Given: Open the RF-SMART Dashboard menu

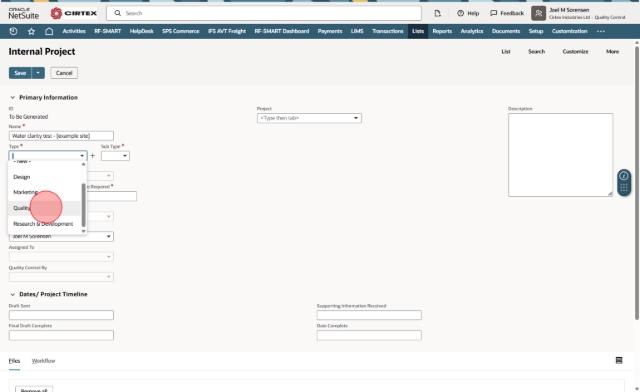Looking at the screenshot, I should tap(282, 31).
